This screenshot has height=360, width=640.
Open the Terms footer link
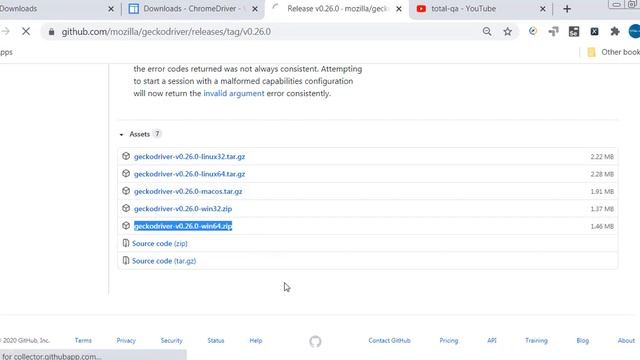coord(83,340)
